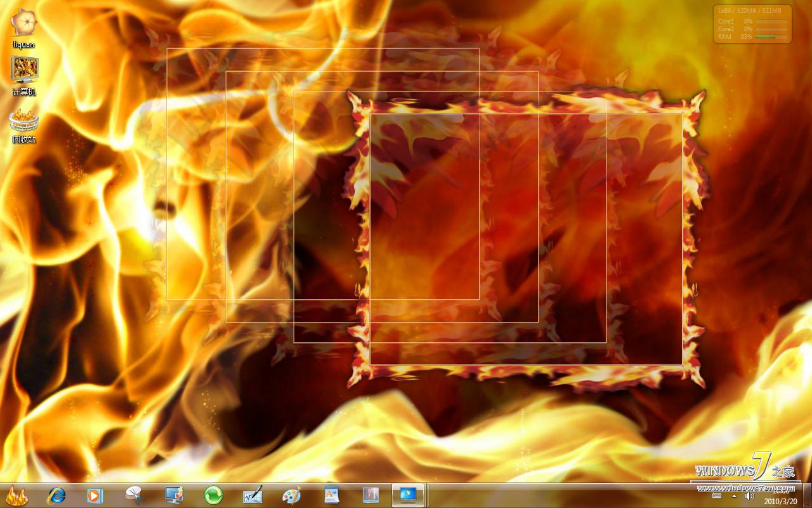Launch Internet Explorer from the taskbar
The height and width of the screenshot is (508, 812).
pyautogui.click(x=56, y=495)
